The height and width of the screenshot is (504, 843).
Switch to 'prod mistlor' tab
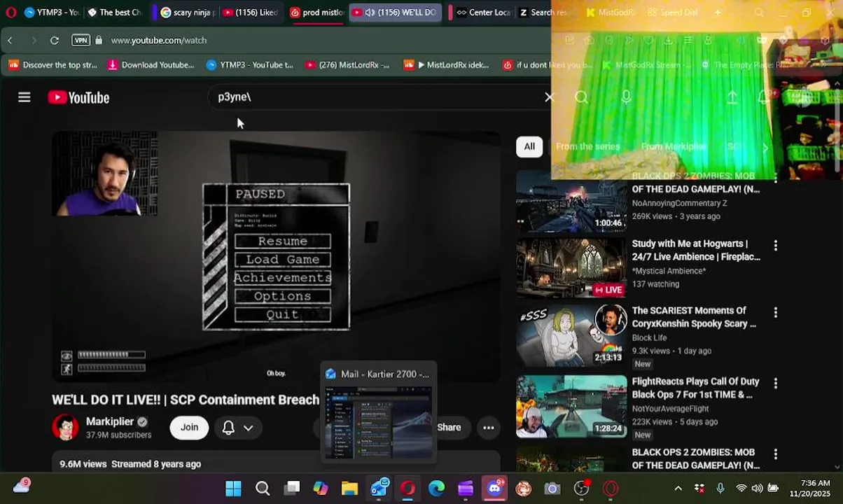(x=316, y=13)
